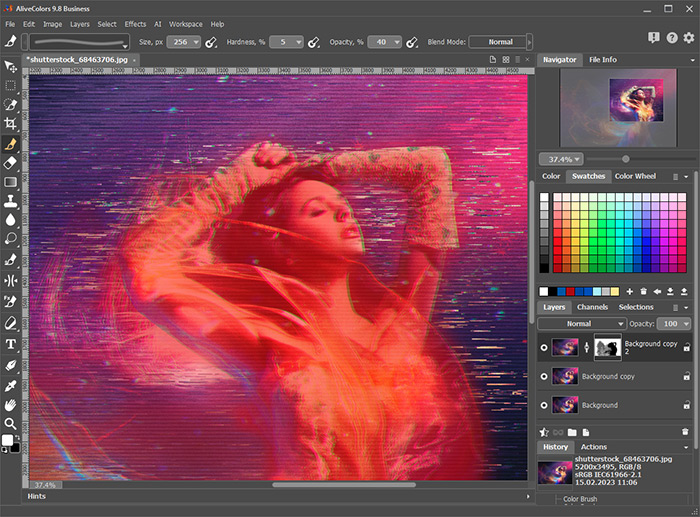Toggle lock on the Background layer

pos(687,405)
